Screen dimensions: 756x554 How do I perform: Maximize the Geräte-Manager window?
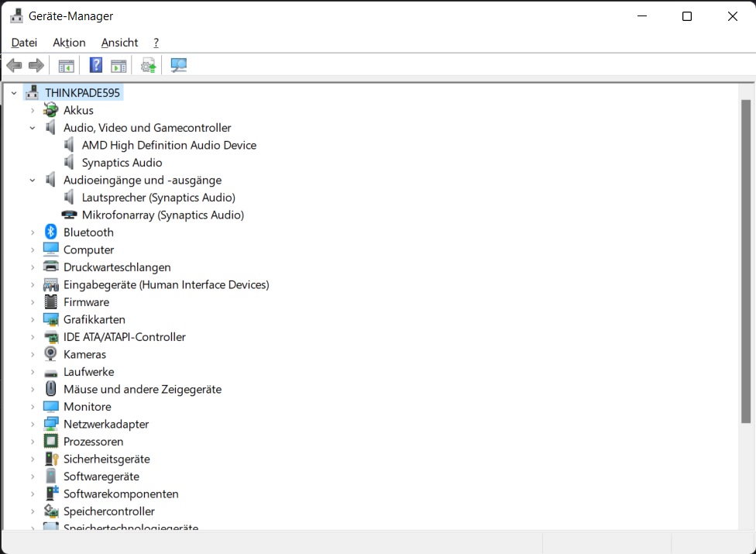[x=687, y=16]
